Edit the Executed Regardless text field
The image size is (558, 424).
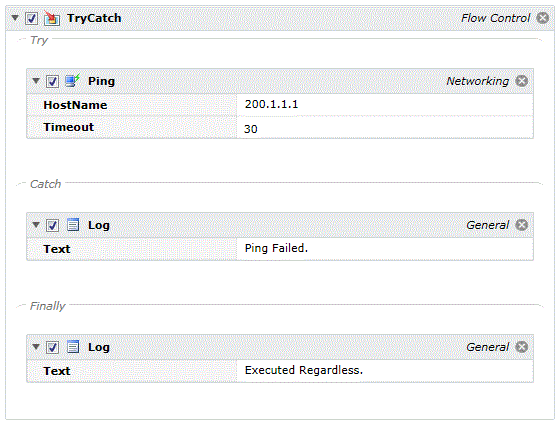385,371
